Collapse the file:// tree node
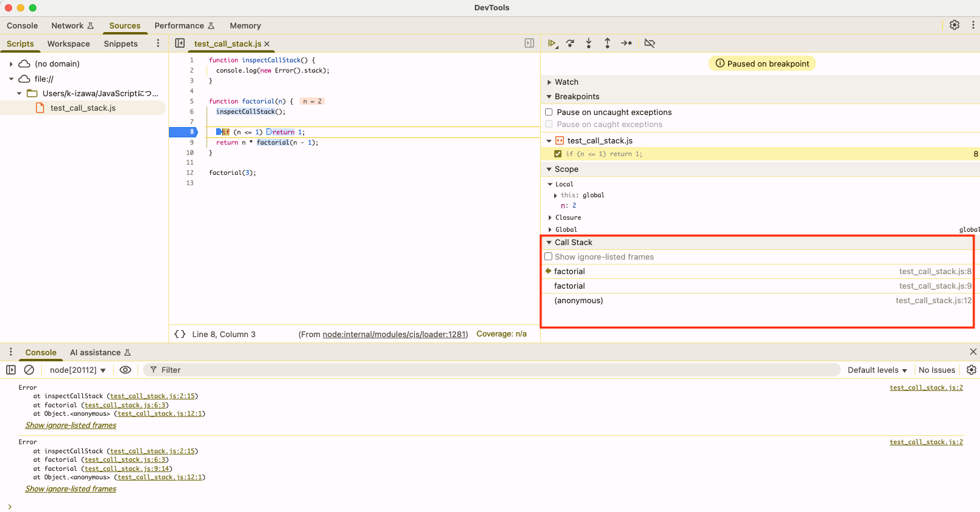The height and width of the screenshot is (512, 980). click(x=11, y=79)
